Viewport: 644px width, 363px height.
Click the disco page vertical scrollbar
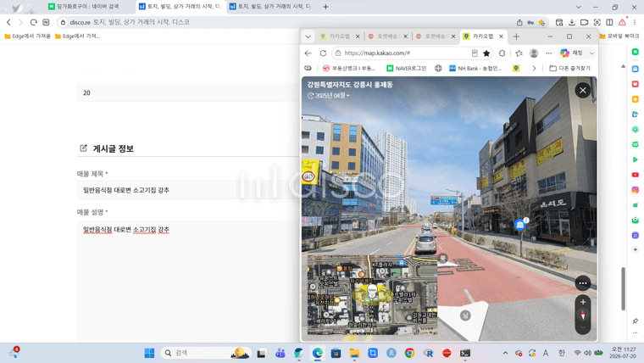pos(623,288)
